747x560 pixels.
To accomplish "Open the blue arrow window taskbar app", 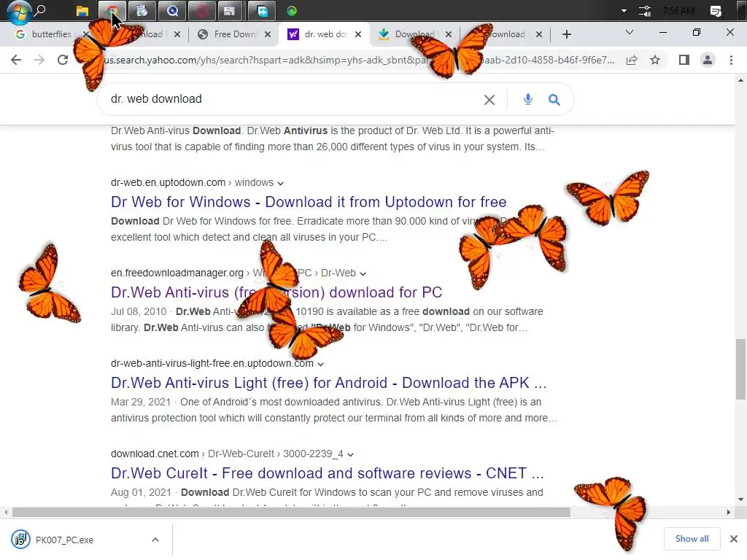I will pos(262,11).
